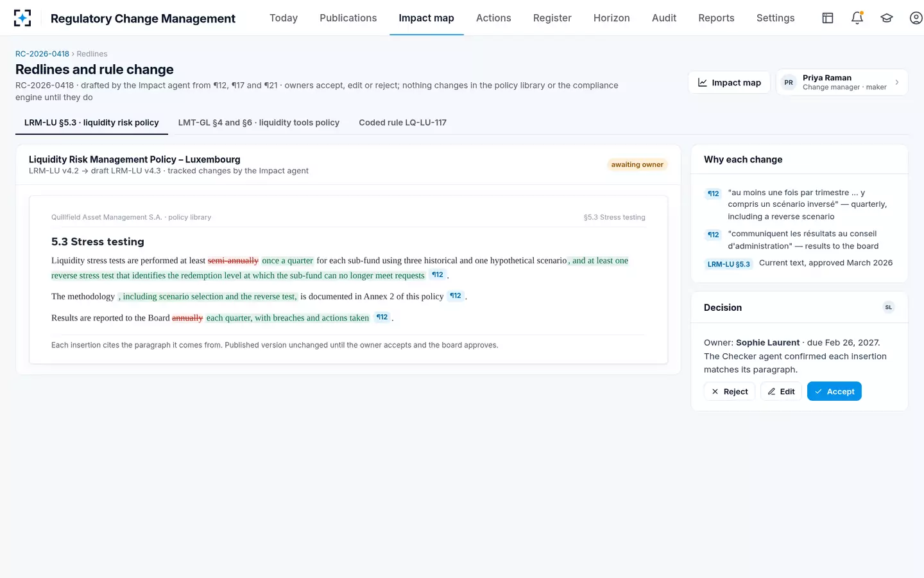Click the ¶12 chip beside "communiquent les résultats"
924x578 pixels.
coord(714,234)
